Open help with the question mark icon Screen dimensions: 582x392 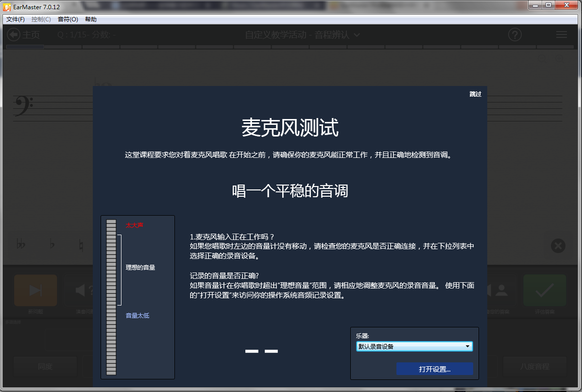point(514,34)
